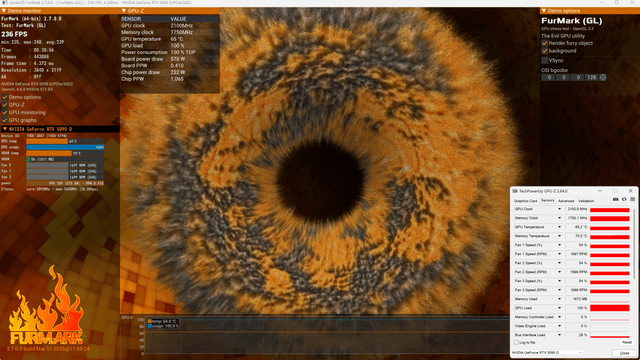Enable the VSync checkbox
Viewport: 640px width, 360px height.
coord(544,60)
